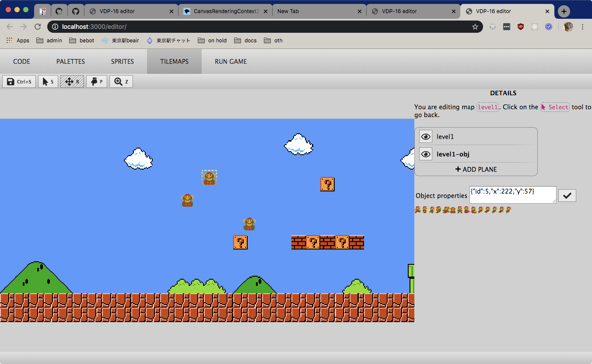Open the docs bookmark folder
This screenshot has width=592, height=364.
pos(245,41)
